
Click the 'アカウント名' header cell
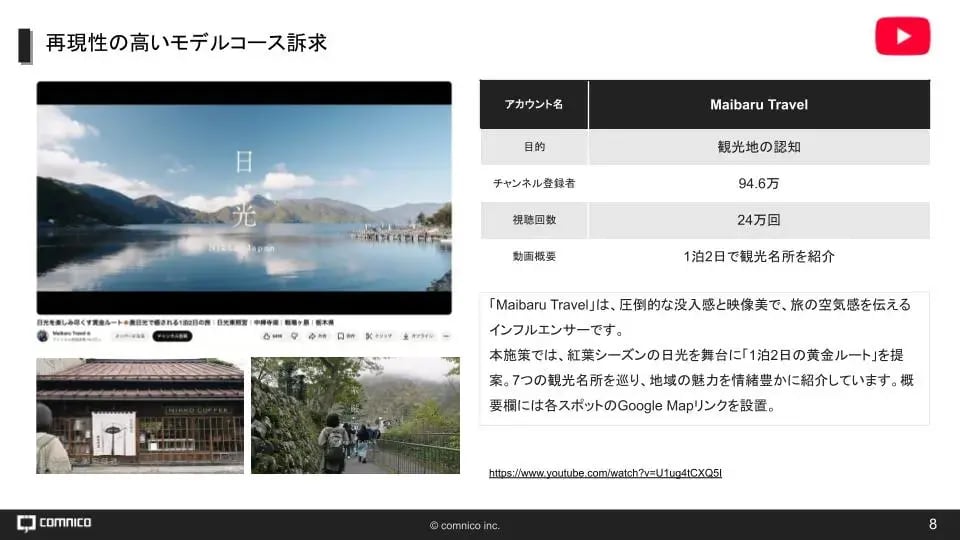(534, 105)
